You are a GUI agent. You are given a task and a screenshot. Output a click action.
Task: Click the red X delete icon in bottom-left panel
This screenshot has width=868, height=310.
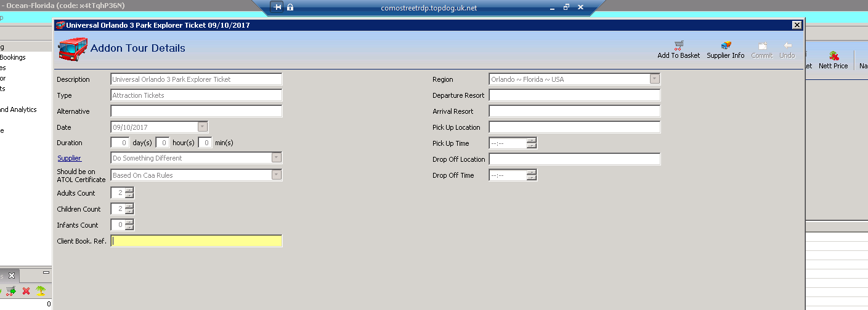click(26, 291)
